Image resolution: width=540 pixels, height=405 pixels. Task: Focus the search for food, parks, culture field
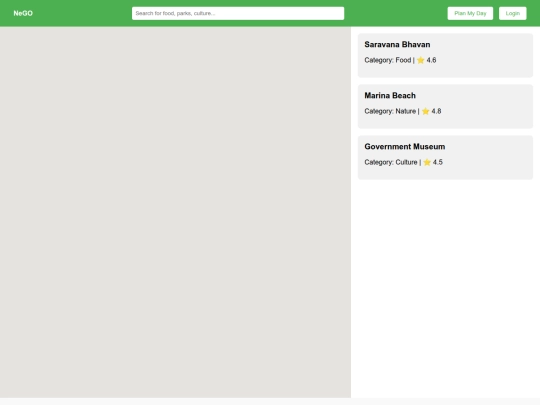click(238, 13)
